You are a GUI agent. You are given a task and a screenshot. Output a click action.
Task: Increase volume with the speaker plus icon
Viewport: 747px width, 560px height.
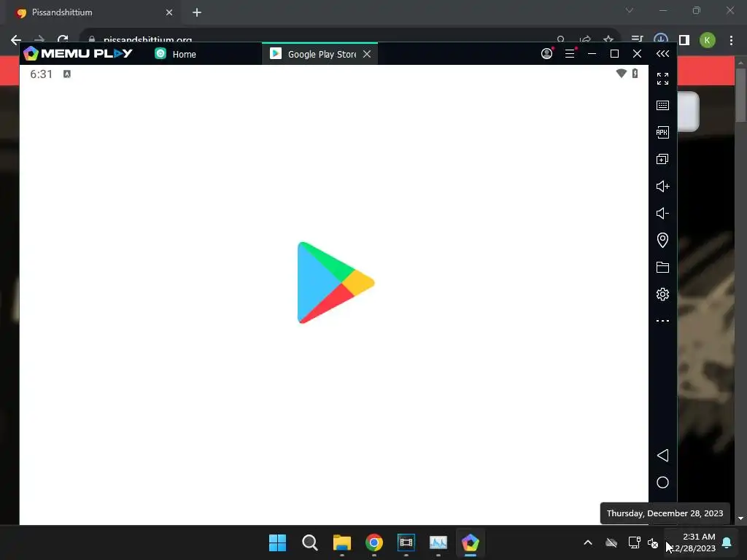pos(662,186)
